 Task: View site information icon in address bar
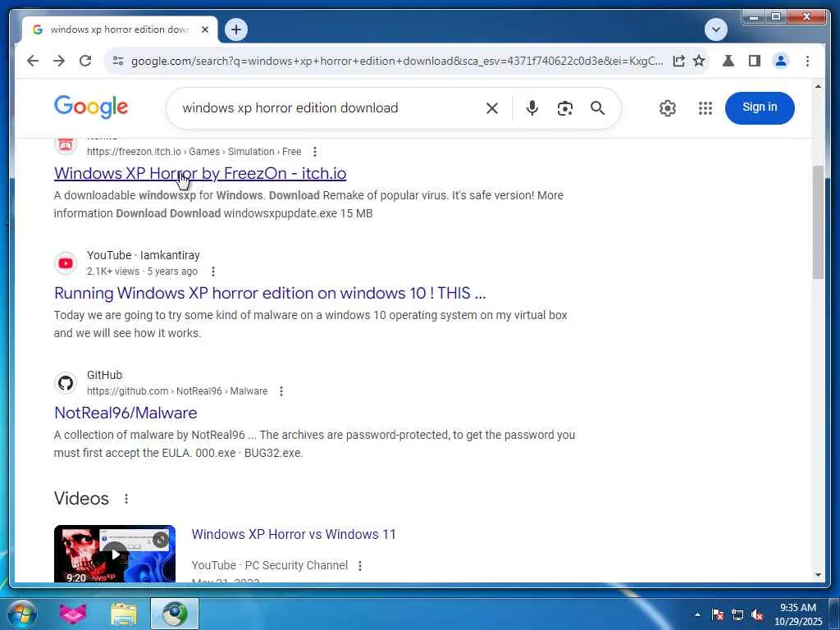[x=118, y=61]
